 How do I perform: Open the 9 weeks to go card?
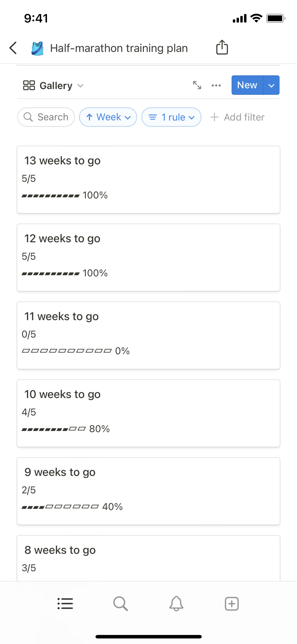click(148, 491)
